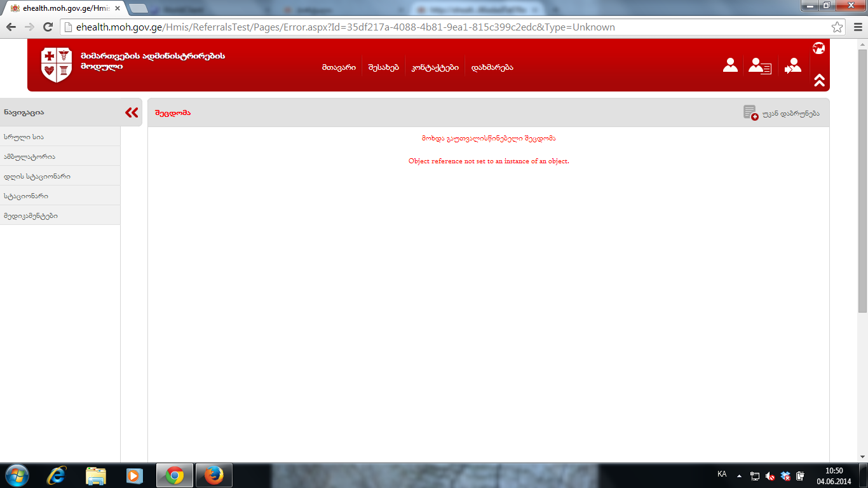Show hidden system tray icons arrow
This screenshot has width=868, height=488.
739,475
